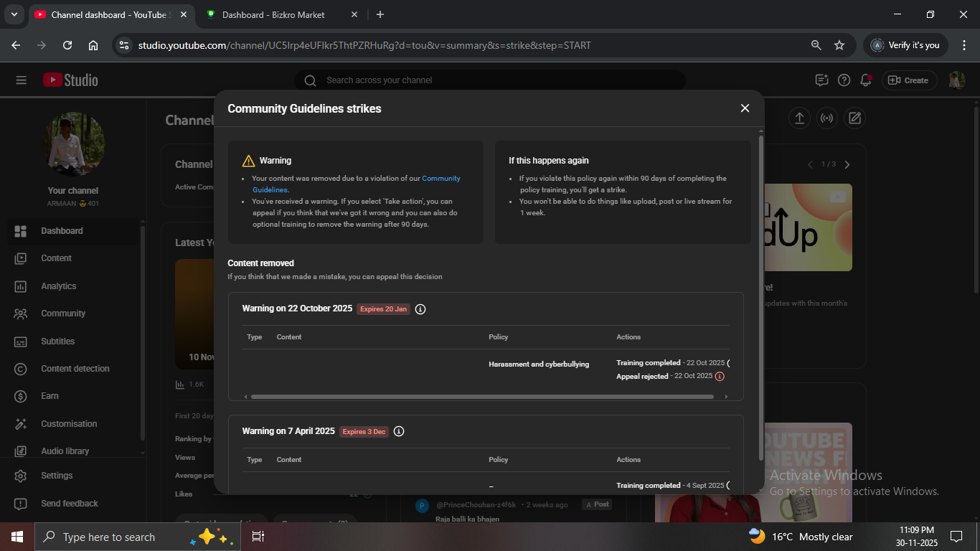The image size is (980, 551).
Task: Click the horizontal scrollbar in warning table
Action: tap(482, 397)
